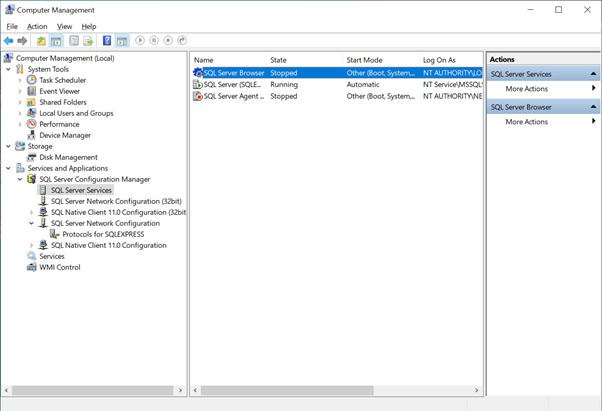Expand the Task Scheduler node
The width and height of the screenshot is (602, 411).
20,80
